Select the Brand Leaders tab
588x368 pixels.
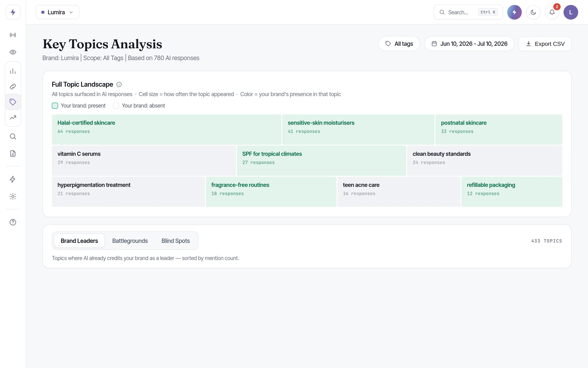pos(79,241)
